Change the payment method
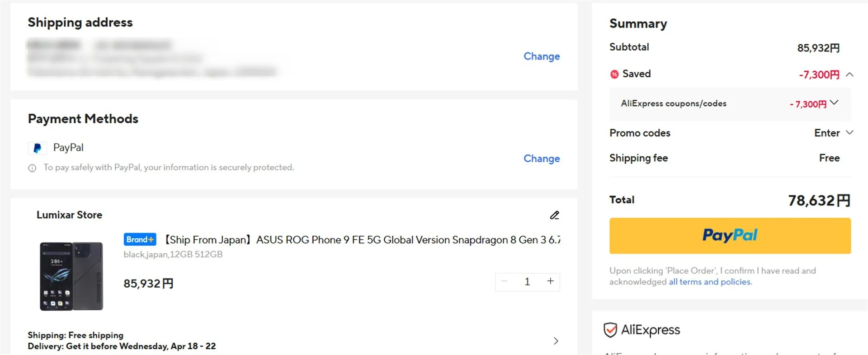The width and height of the screenshot is (868, 355). pos(541,159)
